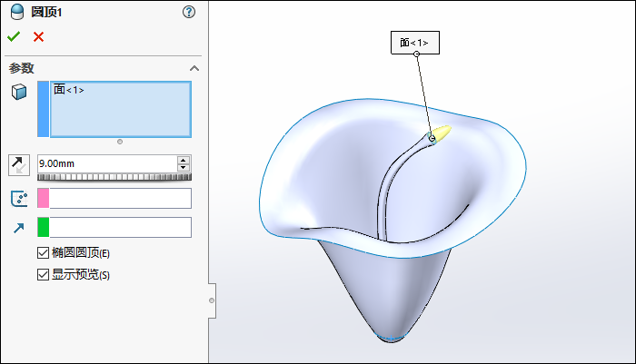Viewport: 636px width, 364px height.
Task: Open help for the 圆顶1 feature
Action: (x=189, y=12)
